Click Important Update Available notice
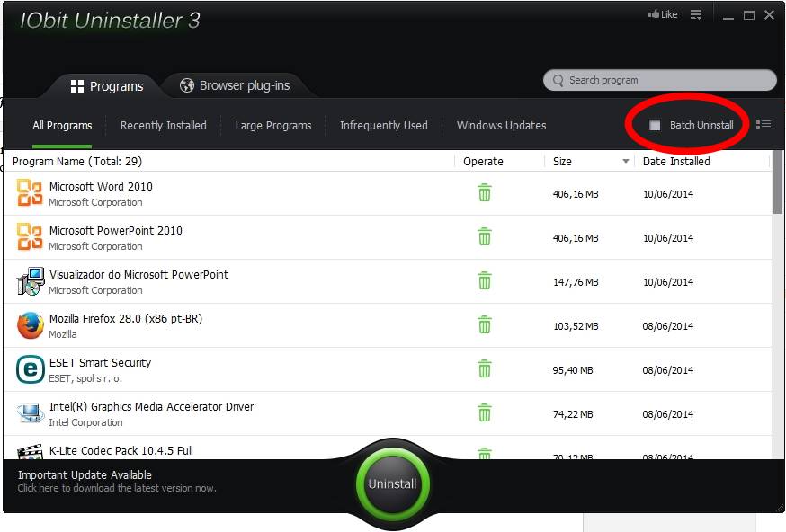 click(85, 474)
